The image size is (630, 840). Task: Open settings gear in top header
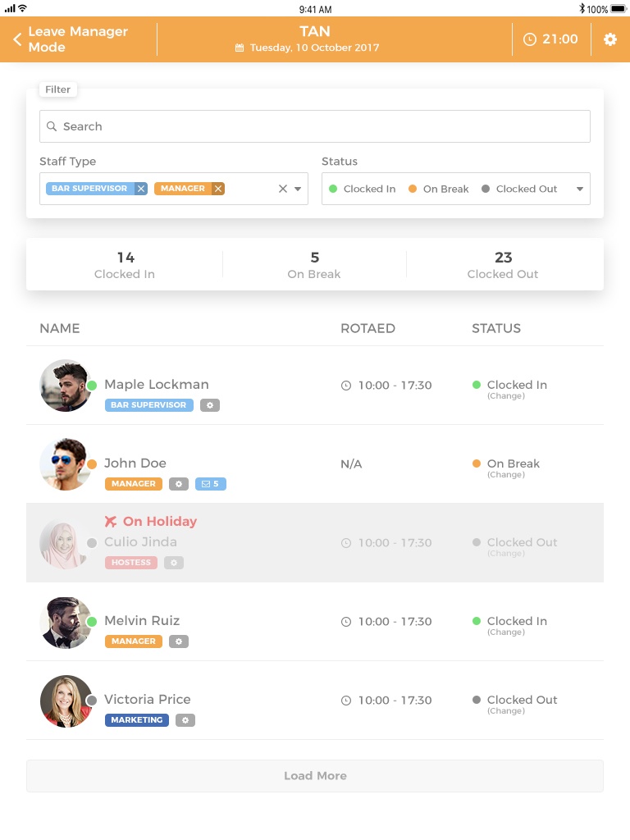coord(610,39)
